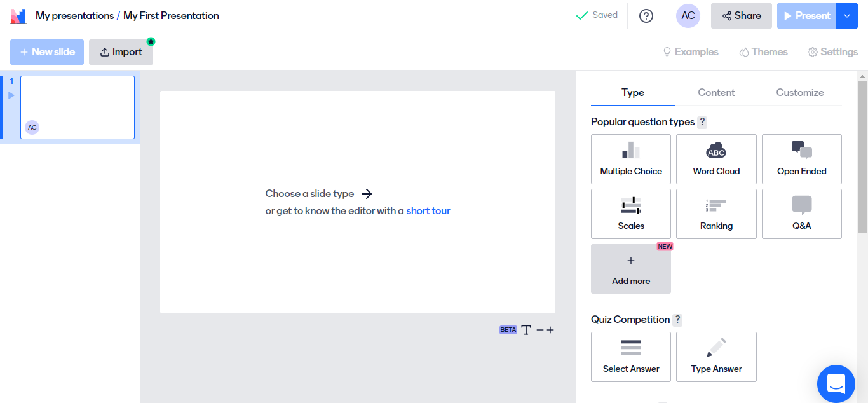Select the Scales question type
This screenshot has height=403, width=868.
(630, 214)
